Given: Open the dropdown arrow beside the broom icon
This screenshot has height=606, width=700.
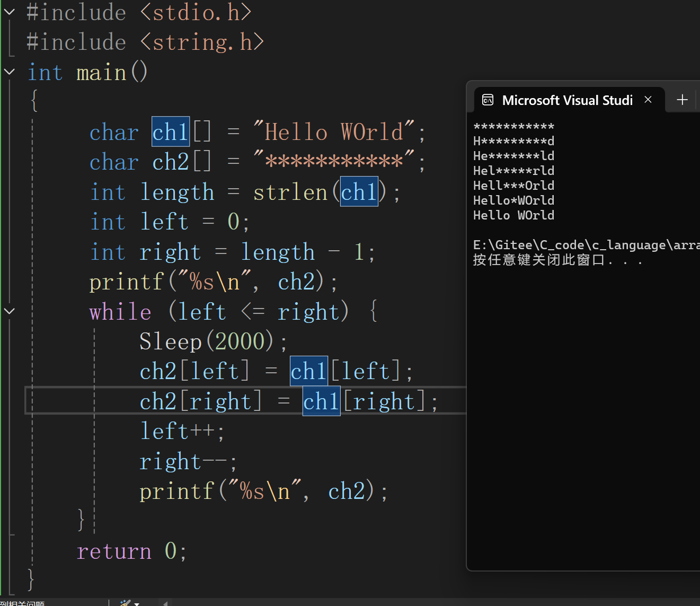Looking at the screenshot, I should click(137, 603).
